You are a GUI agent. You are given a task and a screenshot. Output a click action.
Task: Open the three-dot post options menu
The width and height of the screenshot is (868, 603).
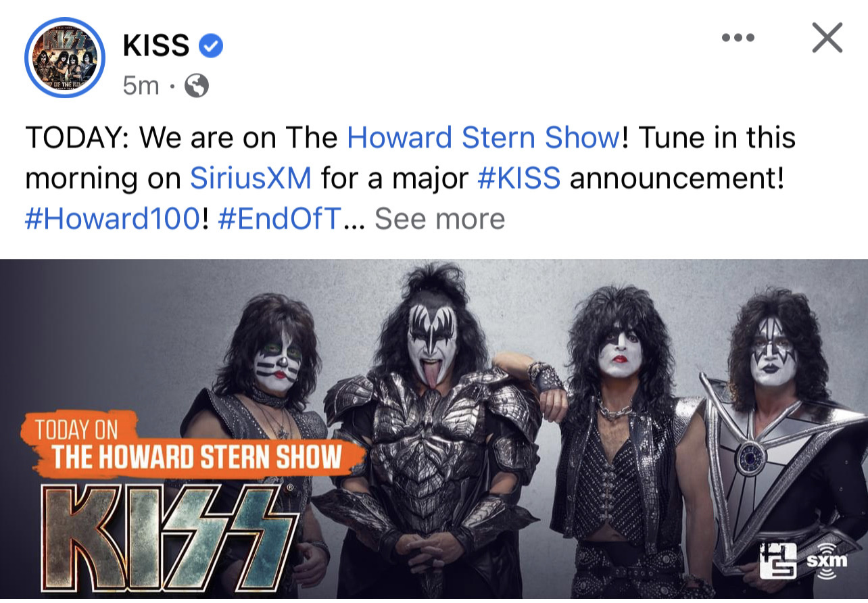[x=738, y=38]
